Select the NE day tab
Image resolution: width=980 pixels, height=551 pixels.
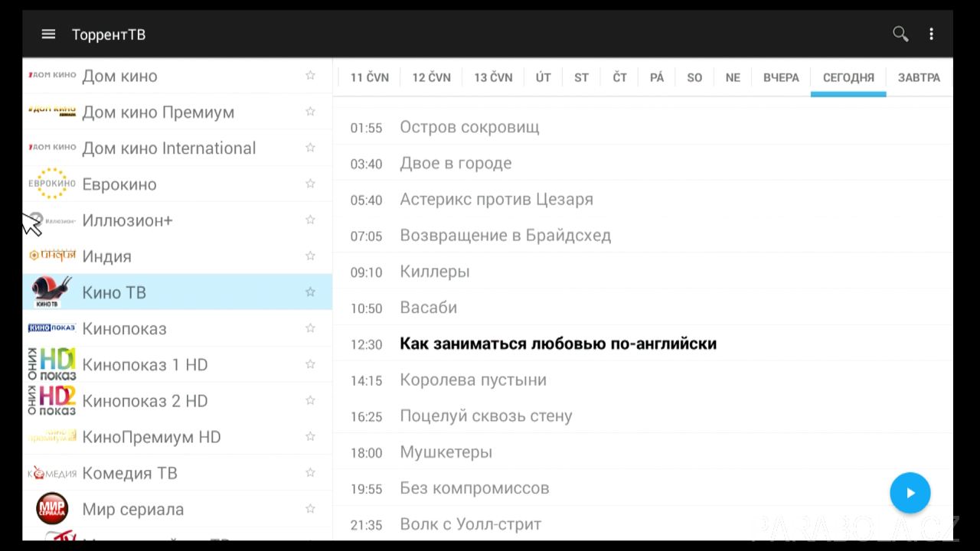pyautogui.click(x=733, y=77)
